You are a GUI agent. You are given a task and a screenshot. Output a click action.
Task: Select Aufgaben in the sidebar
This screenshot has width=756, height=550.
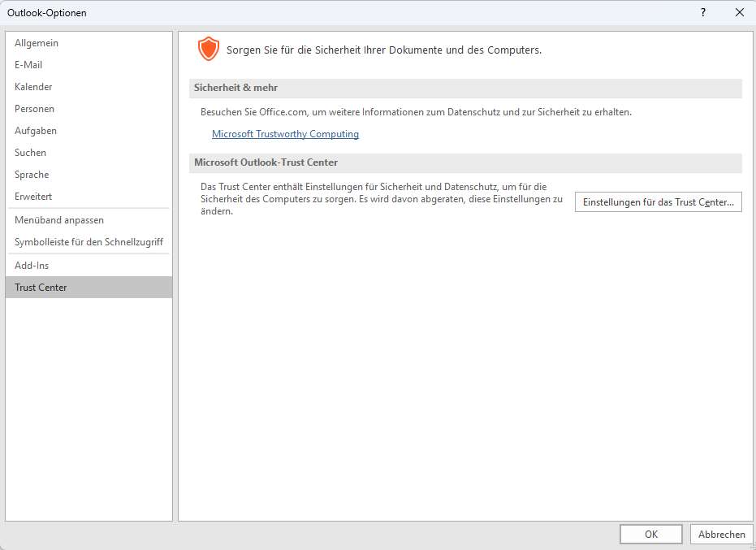click(89, 131)
